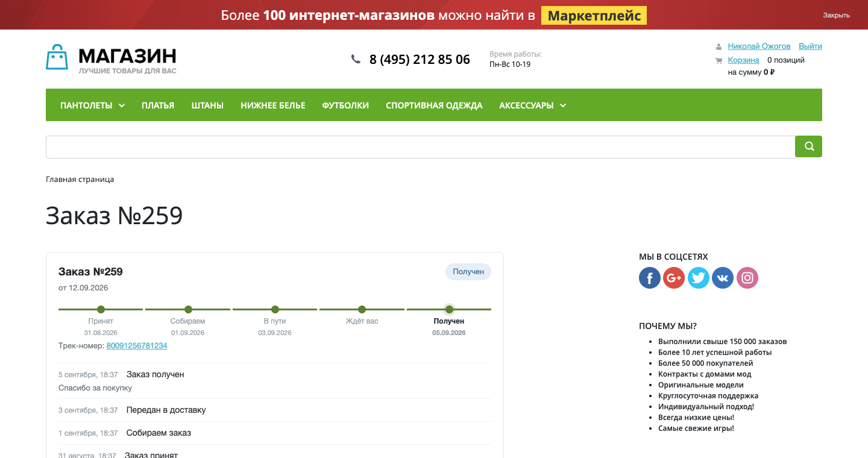Click the Собираем progress step marker
868x458 pixels.
(188, 310)
